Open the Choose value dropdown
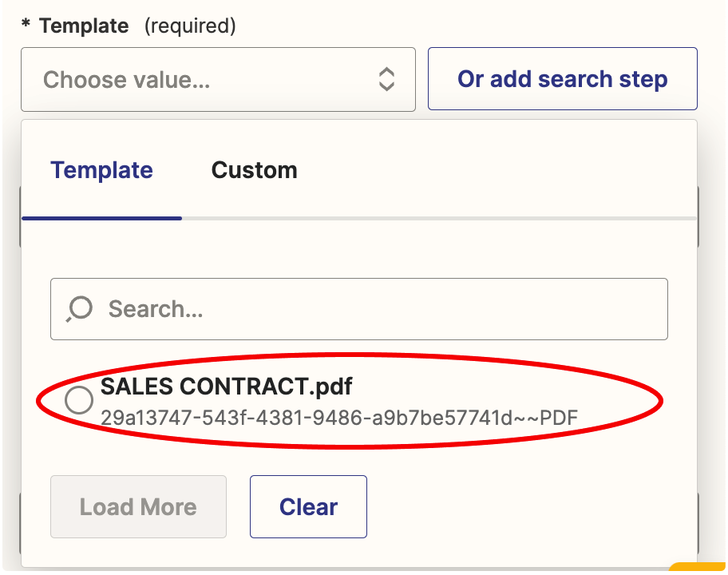Screen dimensions: 728x575 tap(218, 79)
